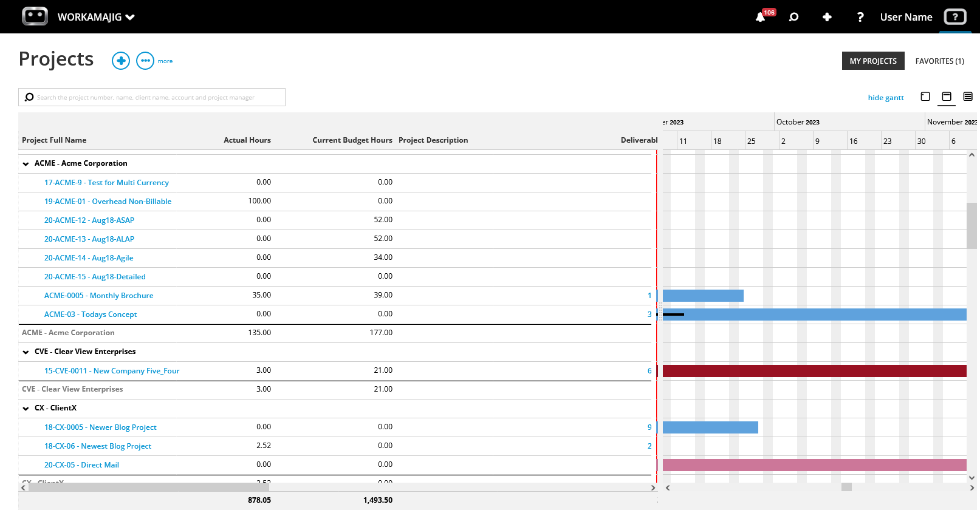Collapse the ACME - Acme Corporation group
Image resolution: width=980 pixels, height=510 pixels.
point(26,164)
